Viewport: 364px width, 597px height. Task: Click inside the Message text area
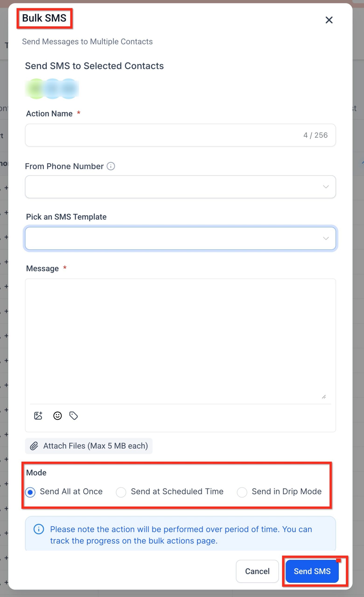click(x=180, y=339)
